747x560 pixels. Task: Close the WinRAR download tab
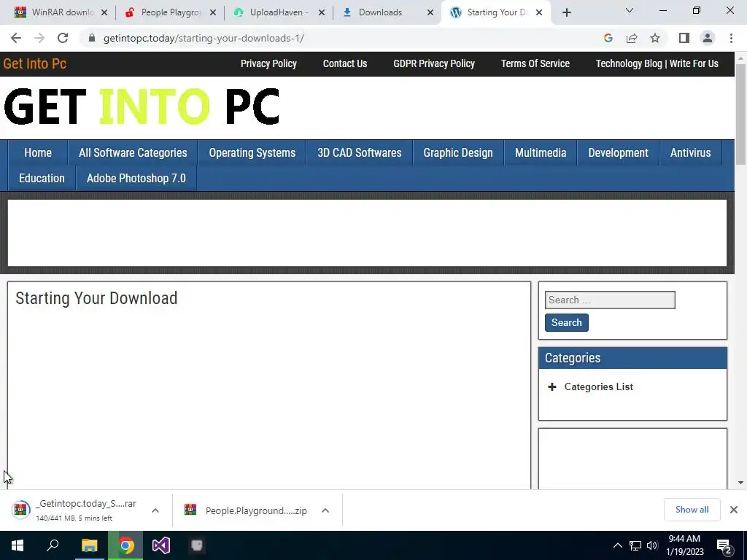(104, 13)
